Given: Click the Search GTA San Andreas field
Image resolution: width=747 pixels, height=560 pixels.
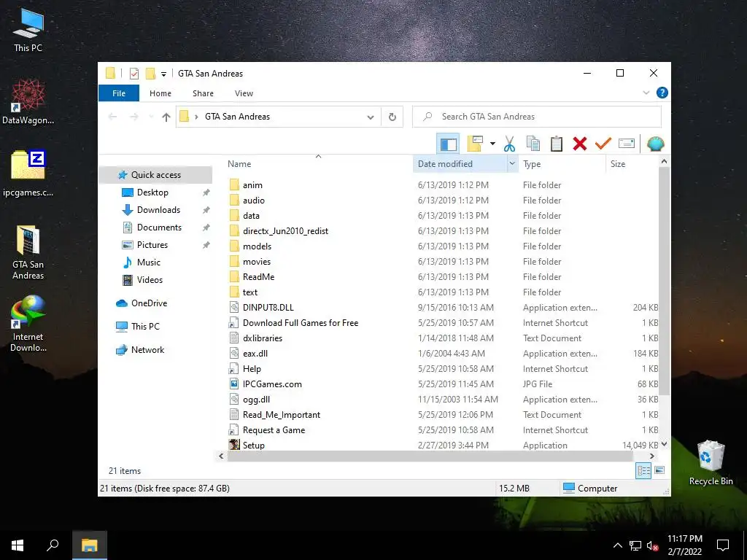Looking at the screenshot, I should (x=537, y=117).
